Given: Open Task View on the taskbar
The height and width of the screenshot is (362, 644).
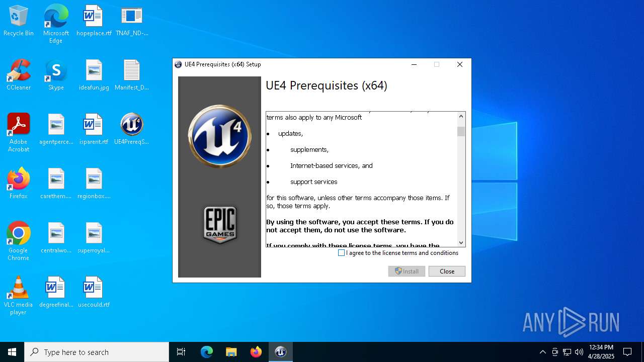Looking at the screenshot, I should pos(181,352).
